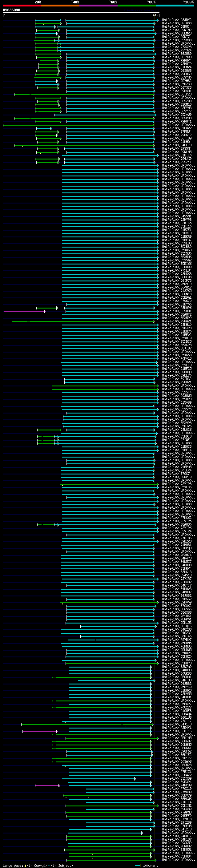This screenshot has height=868, width=197.
Task: Click the AV636090 query sequence title
Action: [11, 10]
